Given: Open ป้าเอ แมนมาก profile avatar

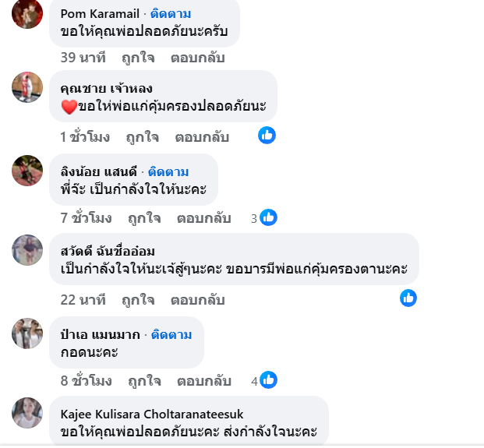Looking at the screenshot, I should 27,333.
